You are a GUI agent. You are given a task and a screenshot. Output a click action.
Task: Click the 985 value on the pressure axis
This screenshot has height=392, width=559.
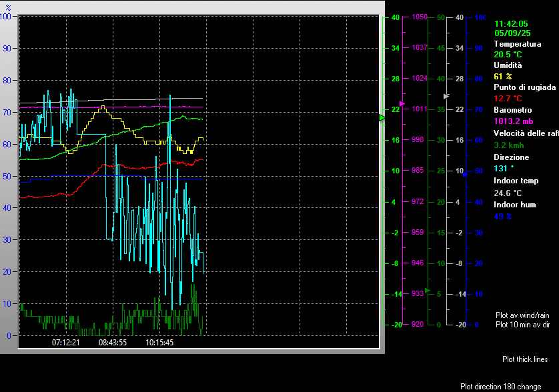[x=418, y=171]
